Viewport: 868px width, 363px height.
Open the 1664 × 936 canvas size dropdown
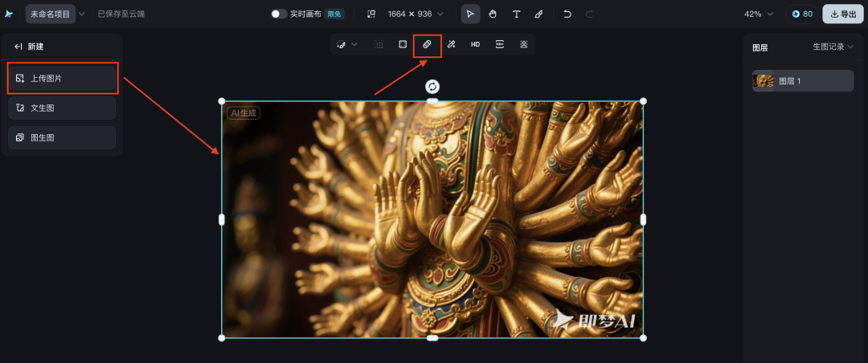click(416, 14)
